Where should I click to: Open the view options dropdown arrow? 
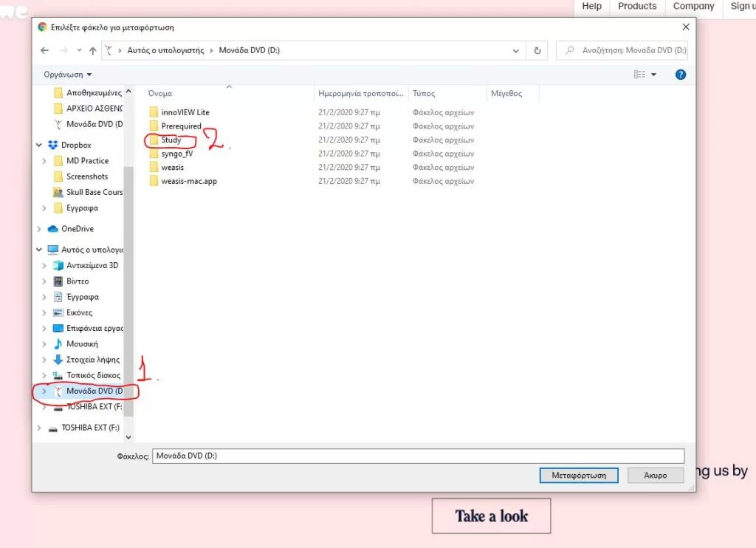(x=653, y=75)
